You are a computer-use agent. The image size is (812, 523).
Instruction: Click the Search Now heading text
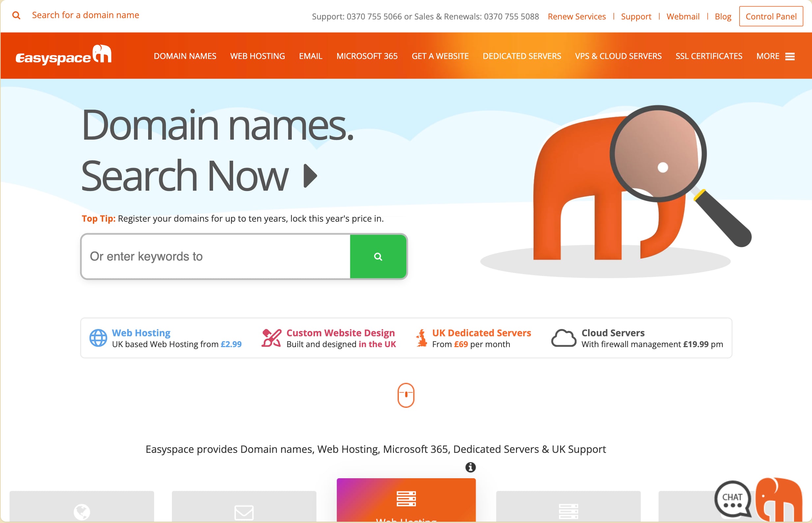185,176
